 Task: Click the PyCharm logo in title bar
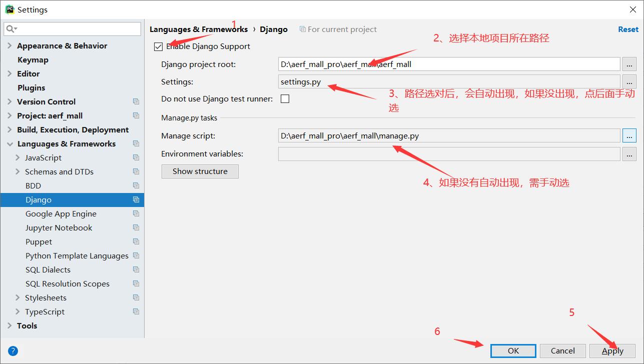(10, 9)
